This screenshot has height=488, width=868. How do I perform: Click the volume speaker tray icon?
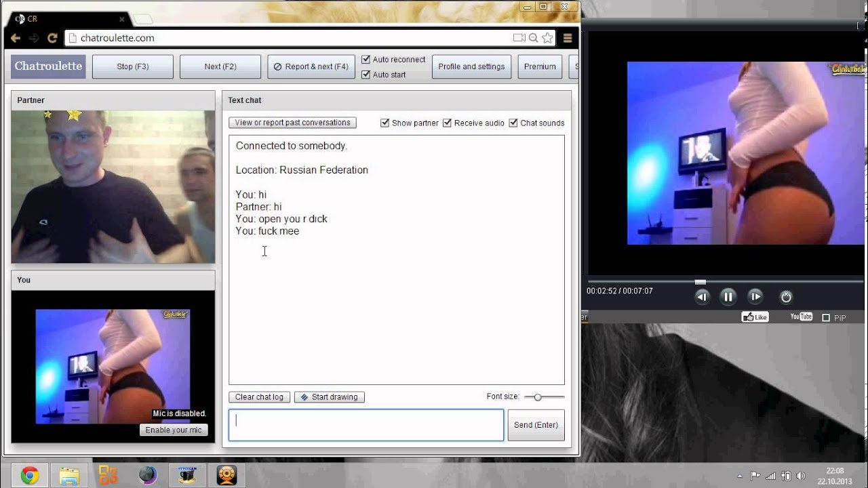click(801, 476)
